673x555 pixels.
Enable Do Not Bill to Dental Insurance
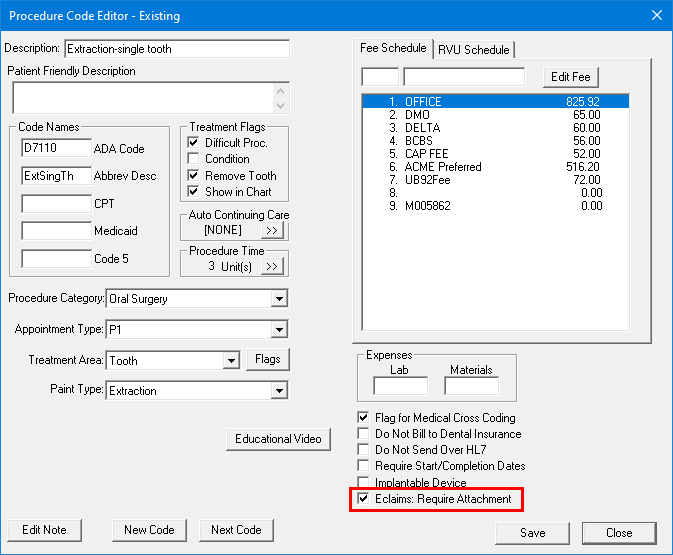click(363, 434)
